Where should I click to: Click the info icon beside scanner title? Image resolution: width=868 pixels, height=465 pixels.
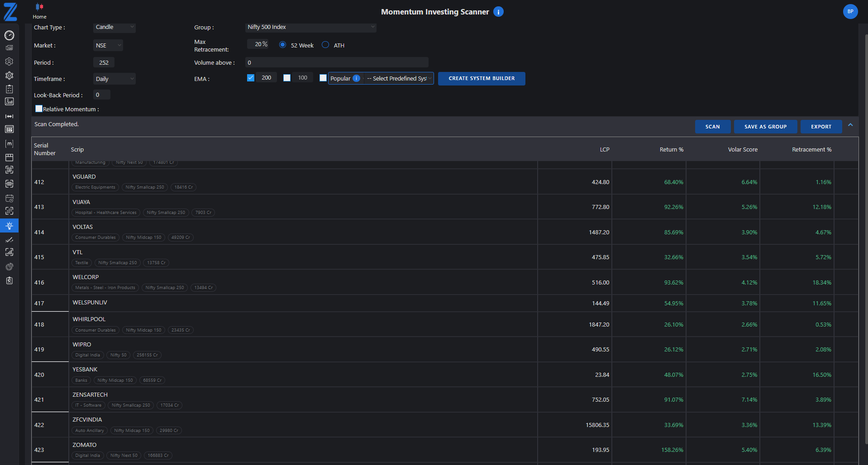[498, 12]
